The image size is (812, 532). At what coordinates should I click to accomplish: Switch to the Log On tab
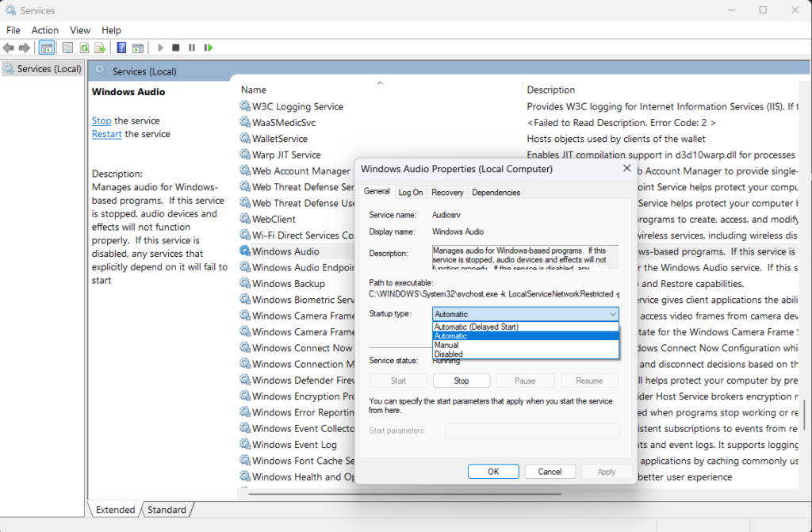click(411, 192)
